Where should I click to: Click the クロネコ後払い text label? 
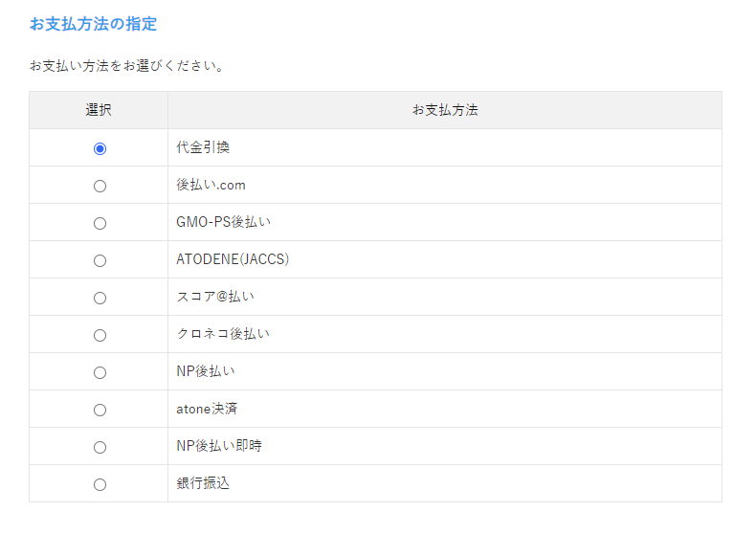pos(222,335)
